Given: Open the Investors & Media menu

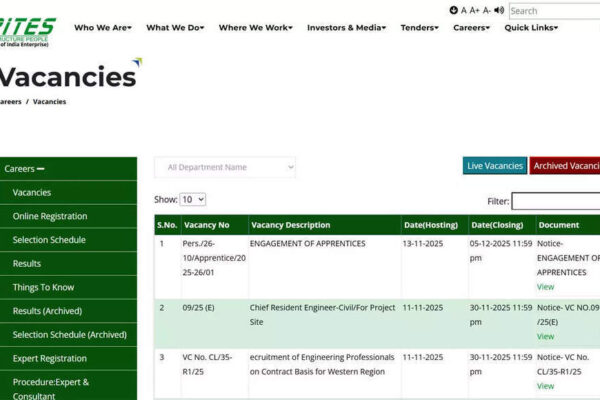Looking at the screenshot, I should coord(346,28).
